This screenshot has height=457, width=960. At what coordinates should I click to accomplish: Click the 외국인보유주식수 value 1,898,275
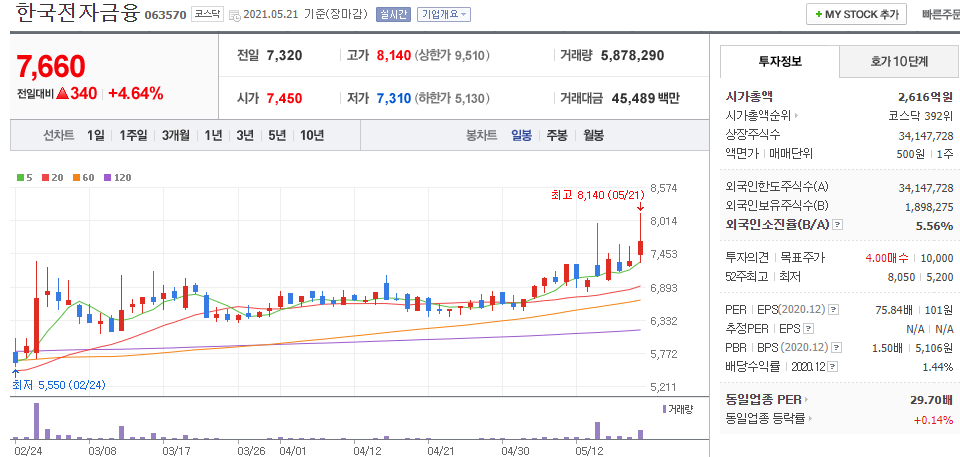point(930,206)
